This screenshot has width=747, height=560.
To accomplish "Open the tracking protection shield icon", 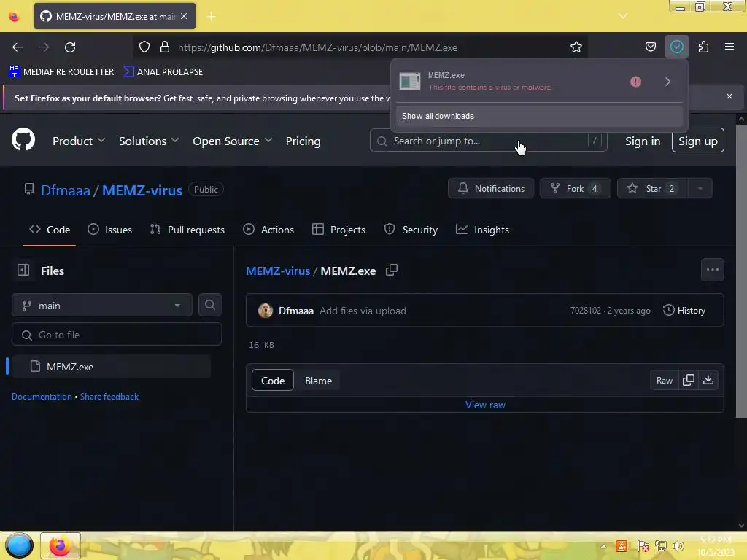I will 144,47.
